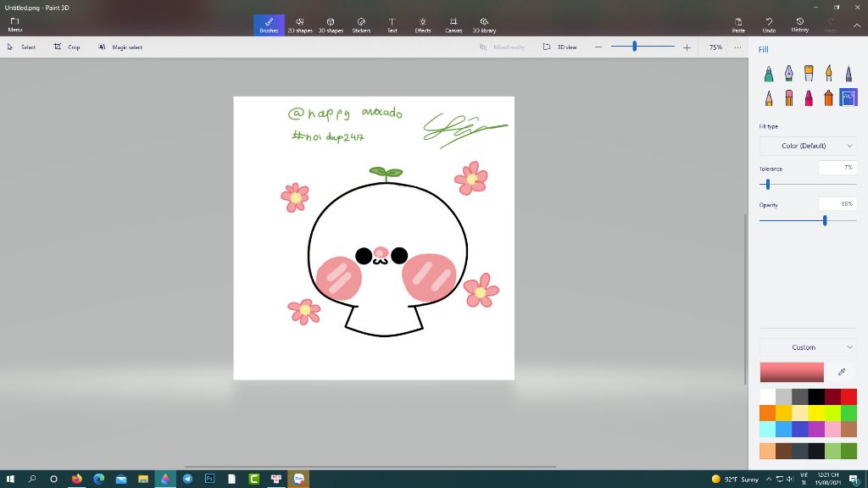868x488 pixels.
Task: Pick the red color swatch
Action: pos(849,396)
